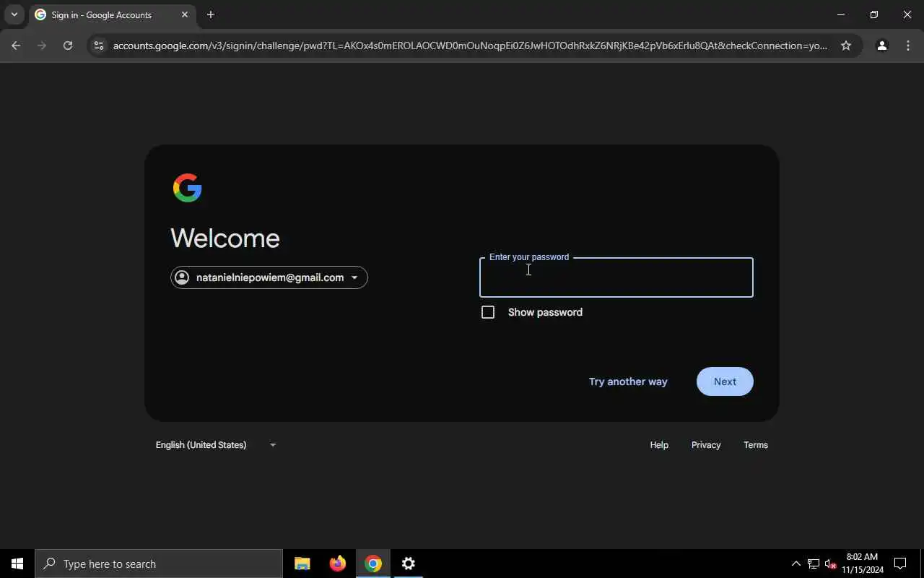Open the notification center icon
924x578 pixels.
pyautogui.click(x=900, y=564)
